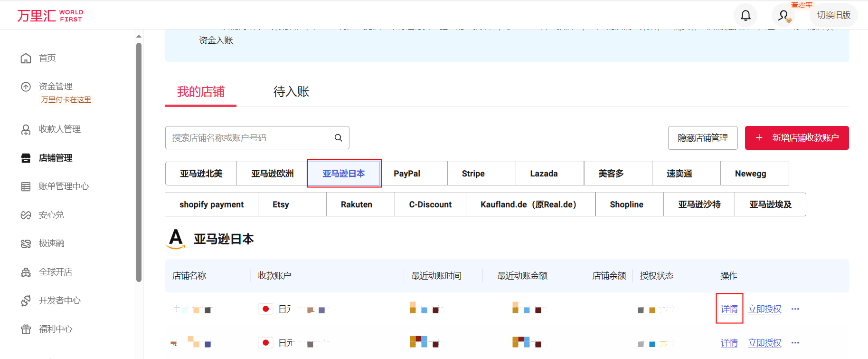The image size is (868, 359).
Task: Click the 首页 home icon in sidebar
Action: pos(26,58)
